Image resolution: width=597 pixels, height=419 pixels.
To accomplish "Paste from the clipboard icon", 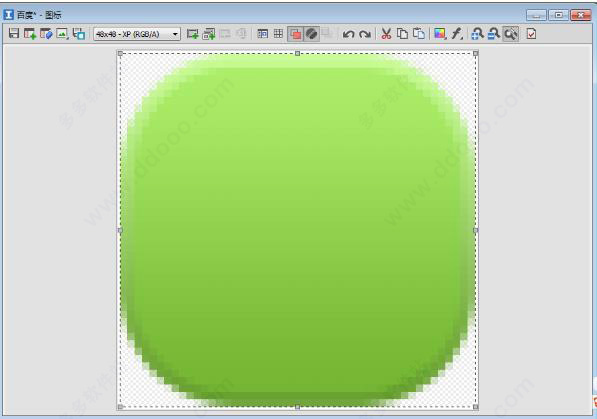I will click(x=419, y=34).
